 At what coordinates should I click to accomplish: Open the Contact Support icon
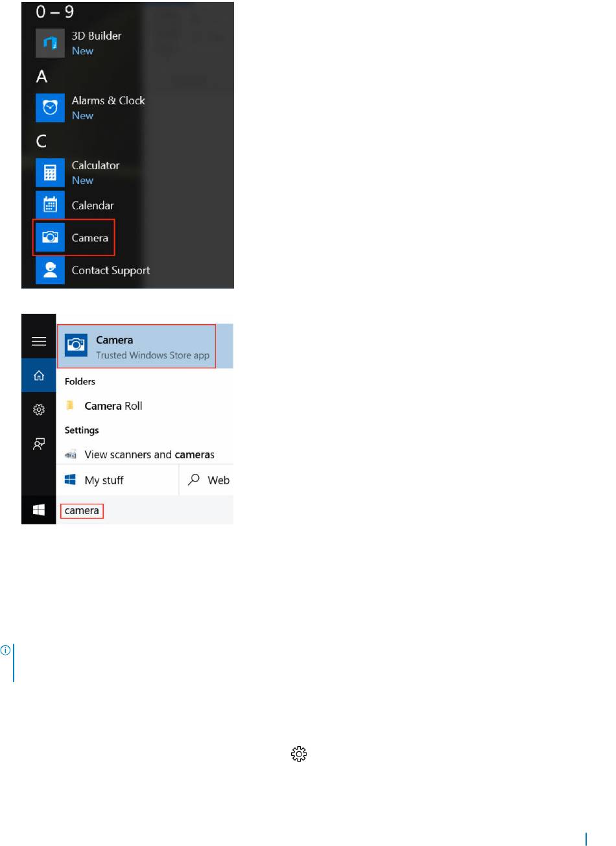[50, 270]
